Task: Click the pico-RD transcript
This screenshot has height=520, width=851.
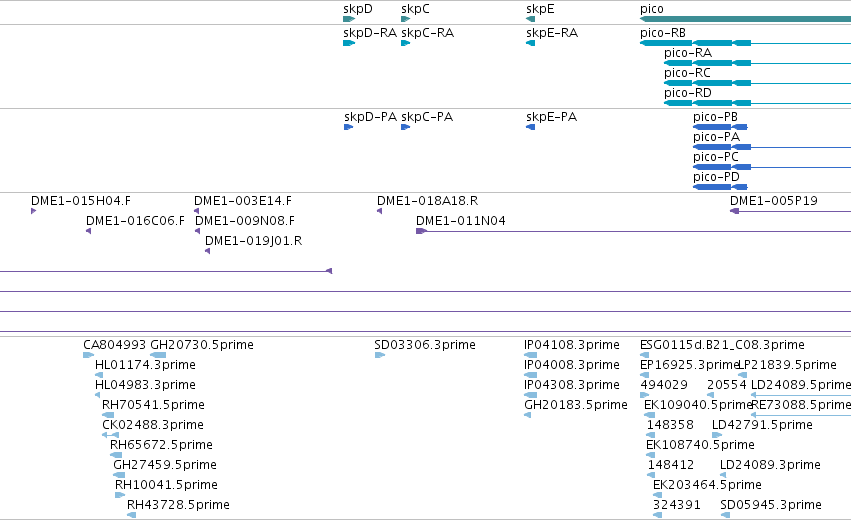Action: coord(757,103)
